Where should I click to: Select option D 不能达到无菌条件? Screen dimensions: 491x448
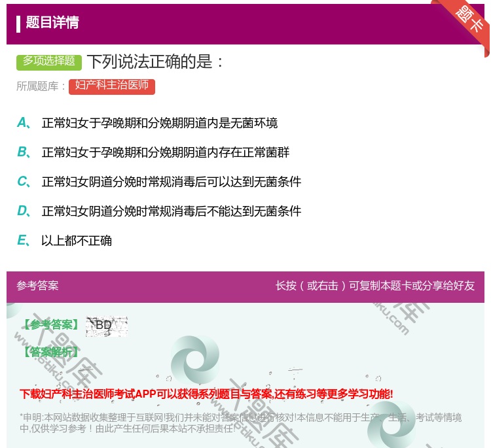click(172, 211)
